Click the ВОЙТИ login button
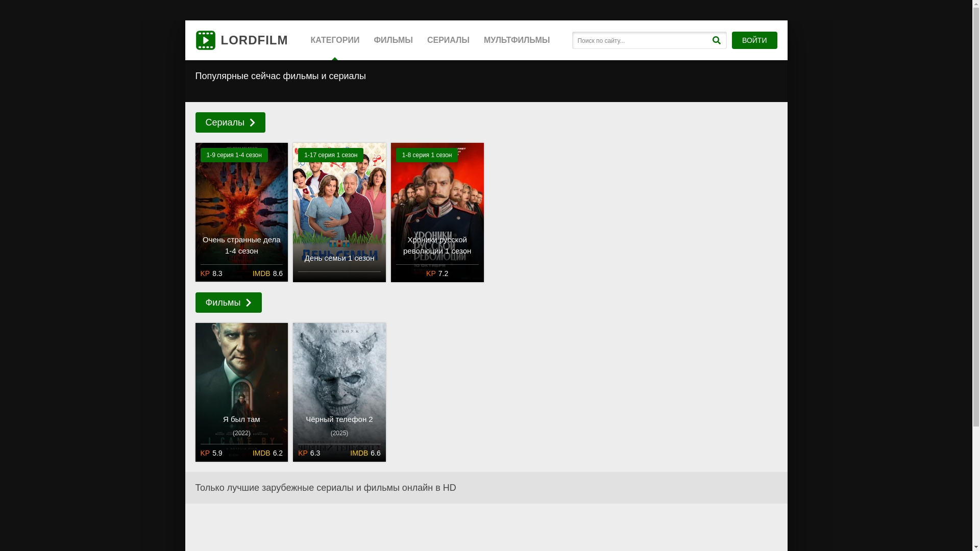This screenshot has height=551, width=980. click(754, 40)
